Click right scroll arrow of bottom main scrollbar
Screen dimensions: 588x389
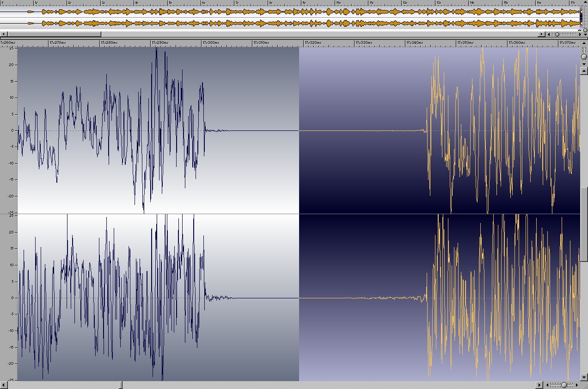pyautogui.click(x=539, y=385)
